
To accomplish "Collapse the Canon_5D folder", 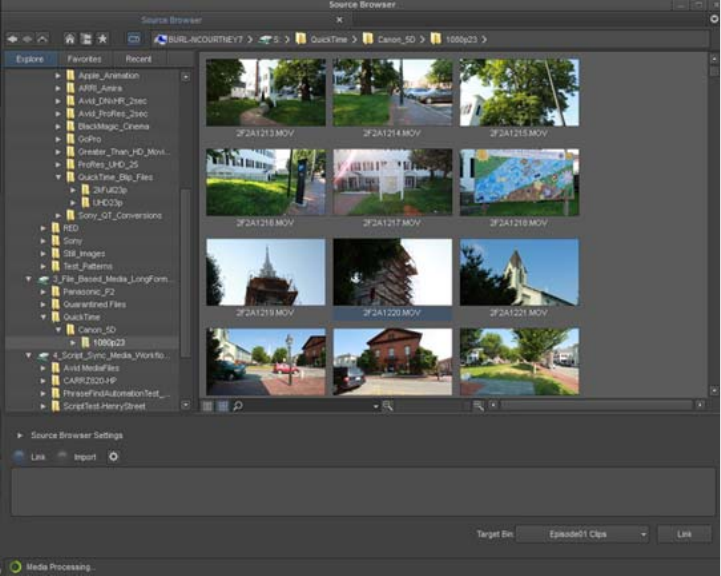I will 58,330.
